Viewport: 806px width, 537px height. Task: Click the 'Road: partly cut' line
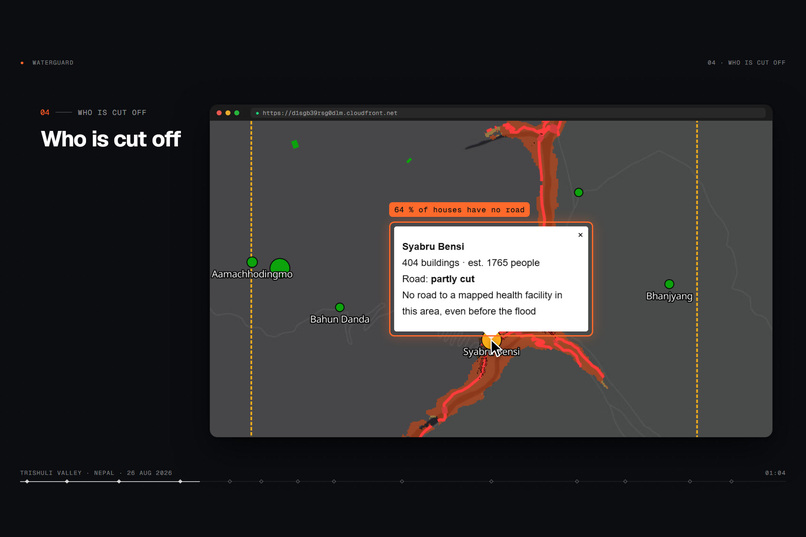438,279
